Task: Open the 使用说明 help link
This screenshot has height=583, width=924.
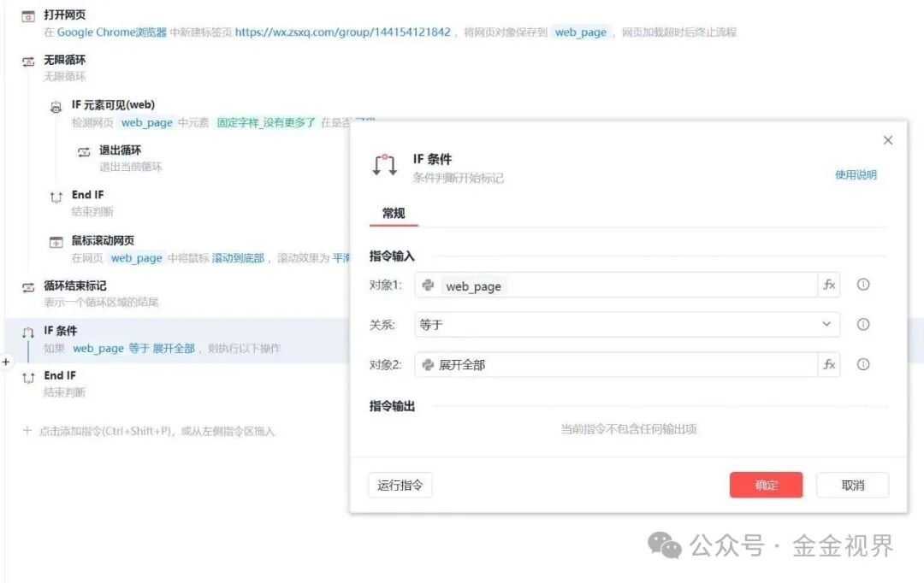Action: (854, 174)
